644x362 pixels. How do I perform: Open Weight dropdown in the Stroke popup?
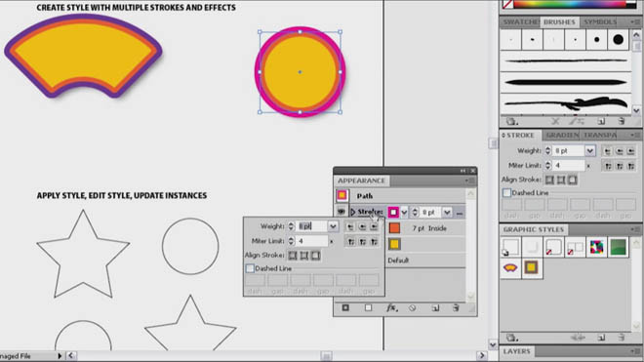(x=333, y=226)
